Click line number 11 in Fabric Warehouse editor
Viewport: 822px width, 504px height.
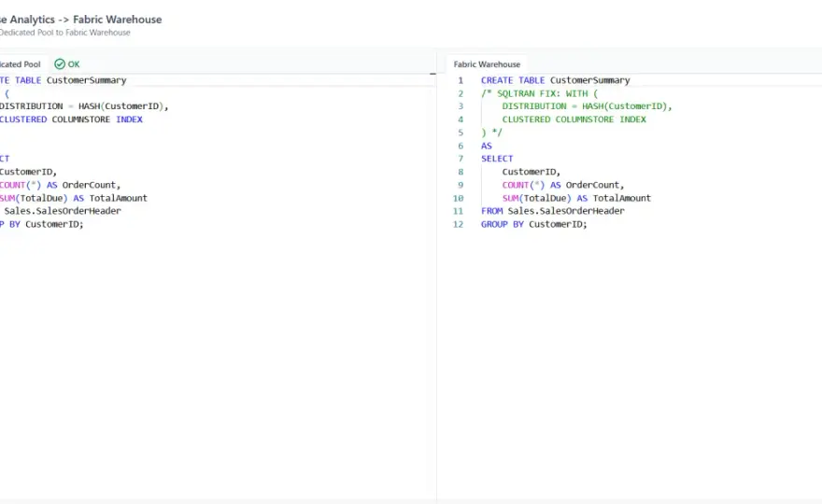(459, 211)
